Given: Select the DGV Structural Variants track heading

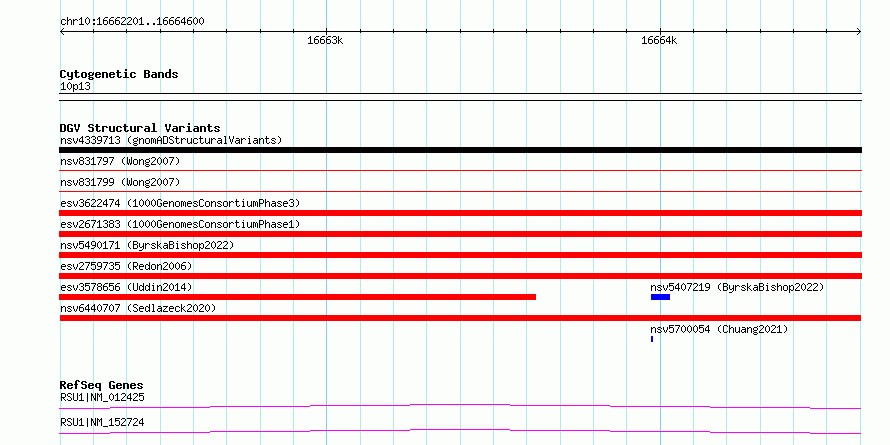Looking at the screenshot, I should pos(140,128).
